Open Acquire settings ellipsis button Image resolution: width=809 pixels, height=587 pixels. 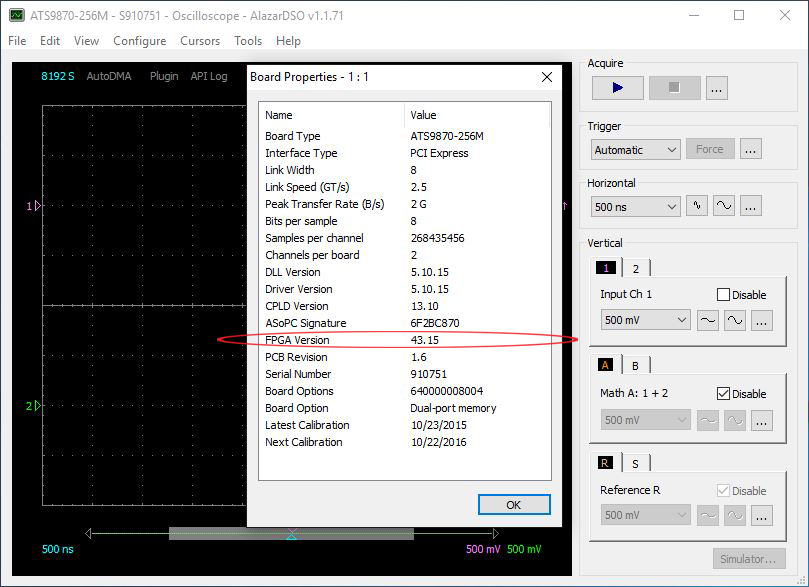tap(716, 88)
